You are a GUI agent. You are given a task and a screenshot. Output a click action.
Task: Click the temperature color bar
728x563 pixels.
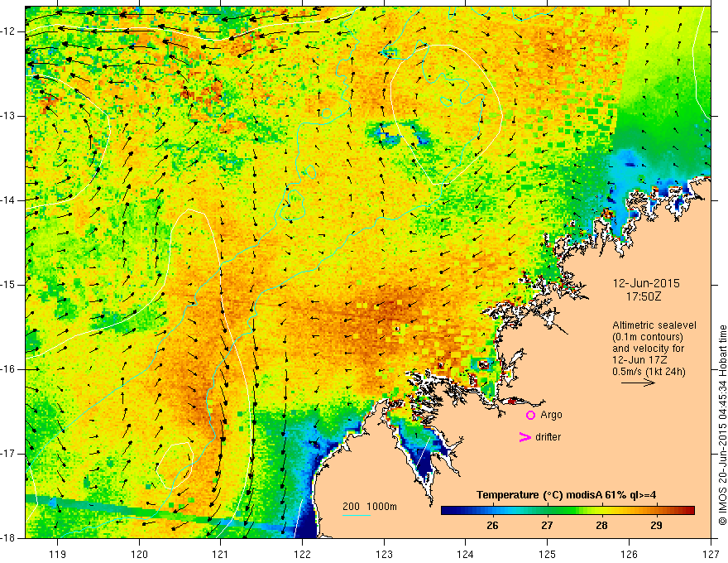tap(568, 510)
